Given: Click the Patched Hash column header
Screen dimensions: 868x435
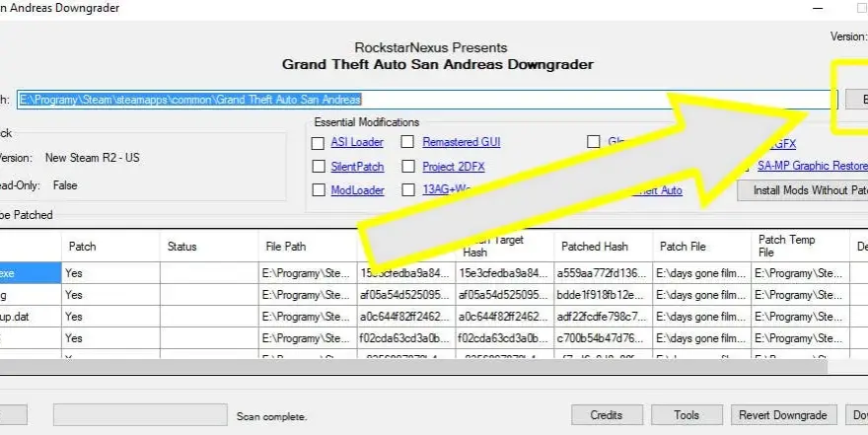Looking at the screenshot, I should coord(604,247).
